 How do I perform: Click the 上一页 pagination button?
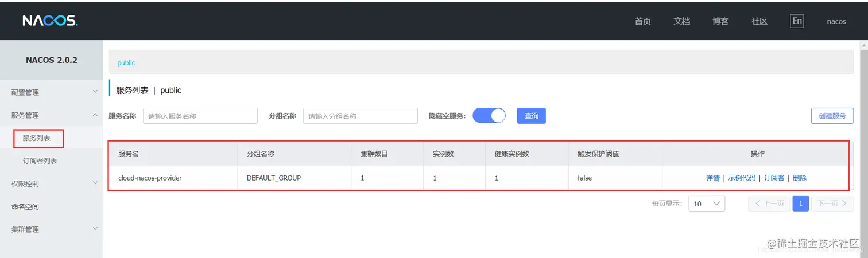click(x=769, y=204)
